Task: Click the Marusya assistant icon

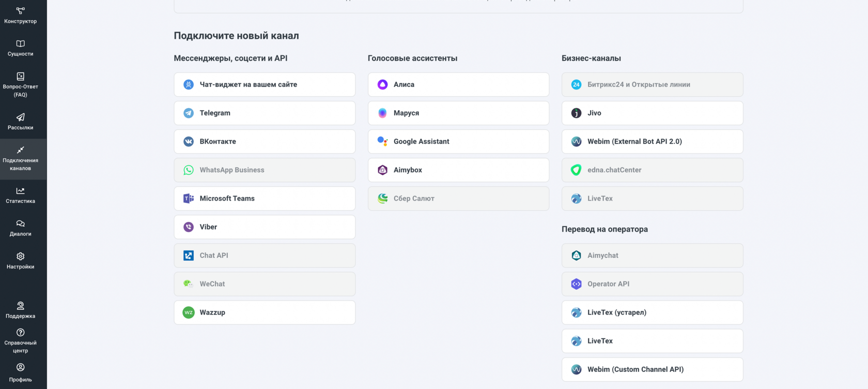Action: pyautogui.click(x=382, y=113)
